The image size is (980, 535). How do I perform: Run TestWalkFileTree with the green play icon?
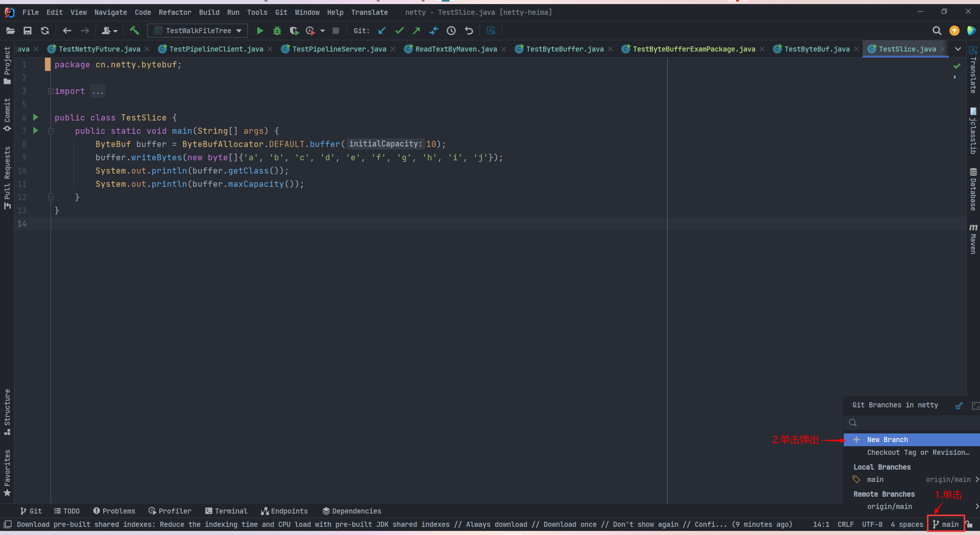pyautogui.click(x=260, y=31)
